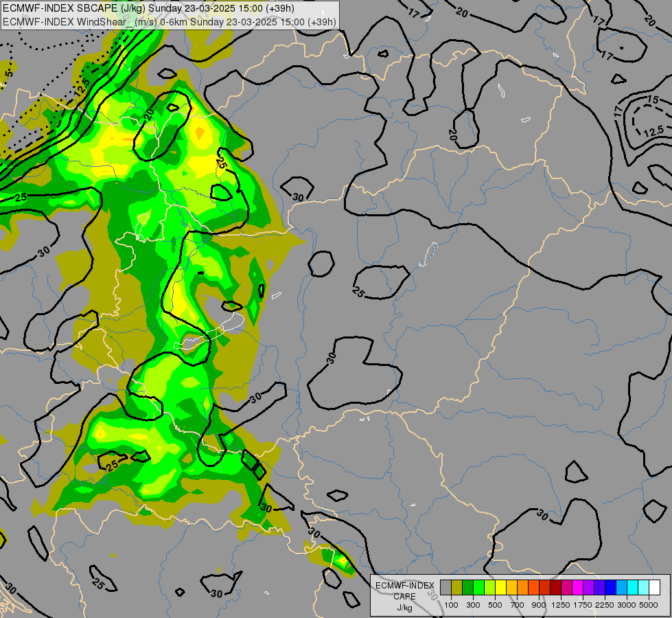Choose the sky blue legend swatch
Screen dimensions: 672x618
tap(621, 587)
